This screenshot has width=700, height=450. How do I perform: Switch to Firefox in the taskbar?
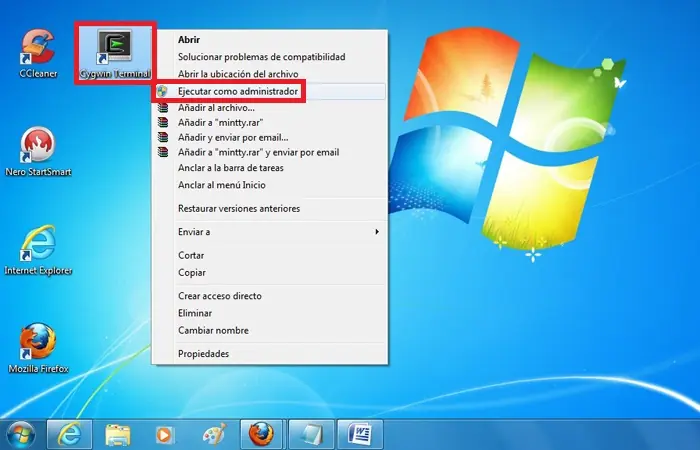(261, 434)
